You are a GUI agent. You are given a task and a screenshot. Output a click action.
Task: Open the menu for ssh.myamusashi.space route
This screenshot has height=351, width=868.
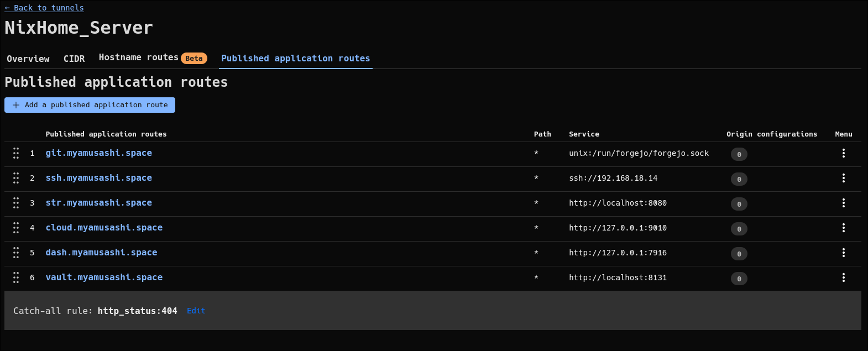843,178
